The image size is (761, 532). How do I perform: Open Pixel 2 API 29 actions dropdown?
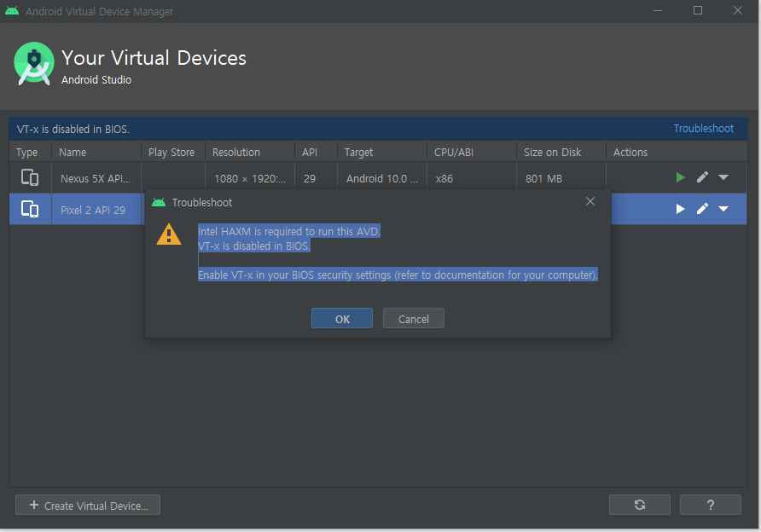point(723,209)
